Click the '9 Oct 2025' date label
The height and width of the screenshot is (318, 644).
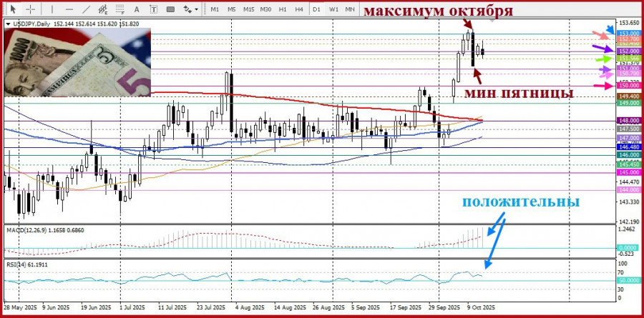pos(482,307)
